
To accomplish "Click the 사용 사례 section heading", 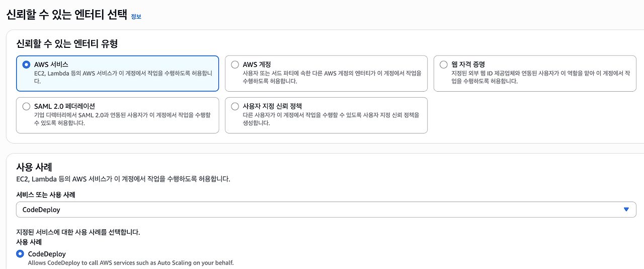I will coord(34,167).
